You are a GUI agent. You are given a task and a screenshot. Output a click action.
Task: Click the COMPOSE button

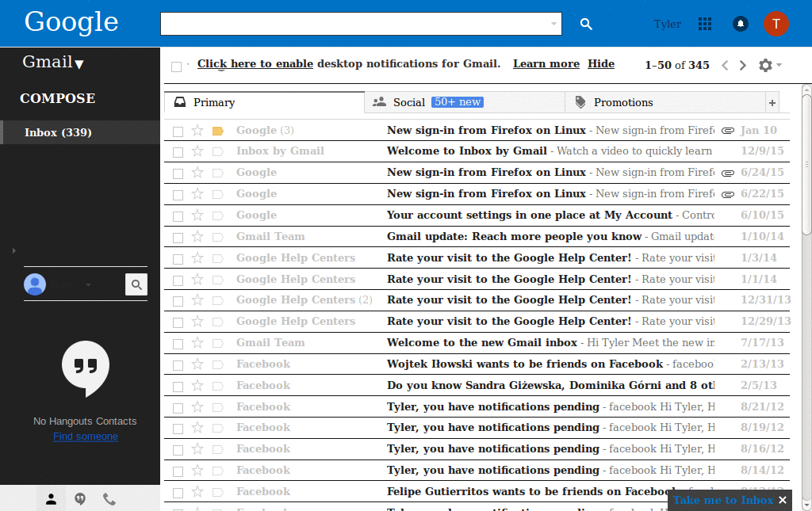coord(57,98)
